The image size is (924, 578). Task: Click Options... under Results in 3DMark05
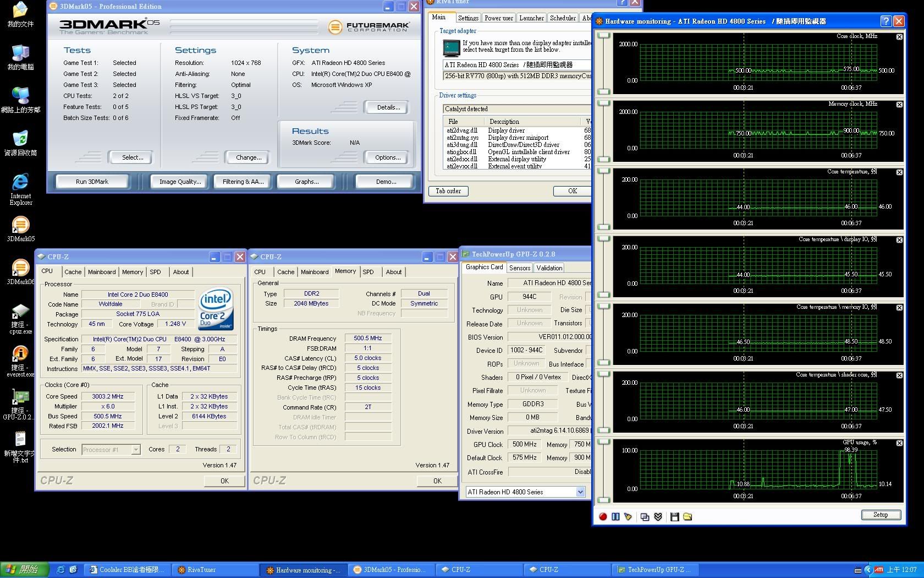(x=388, y=157)
